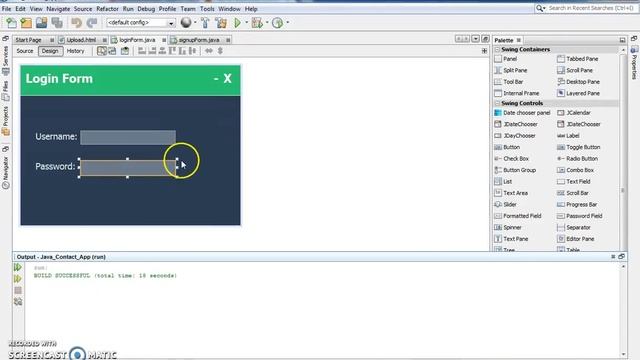Click the New Project toolbar icon
This screenshot has height=360, width=640.
point(26,23)
